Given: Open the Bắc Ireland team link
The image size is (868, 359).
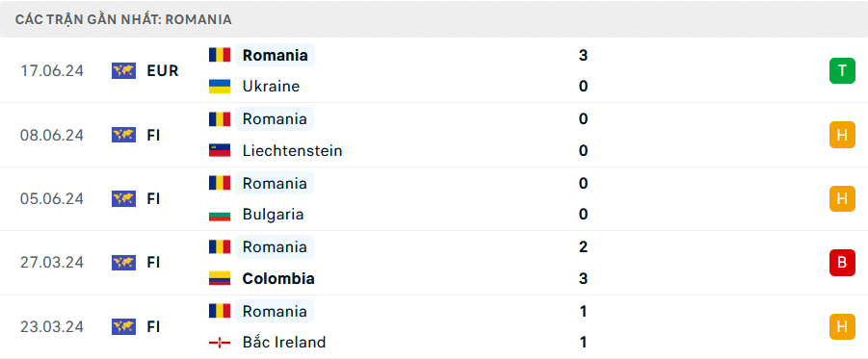Looking at the screenshot, I should click(x=284, y=343).
